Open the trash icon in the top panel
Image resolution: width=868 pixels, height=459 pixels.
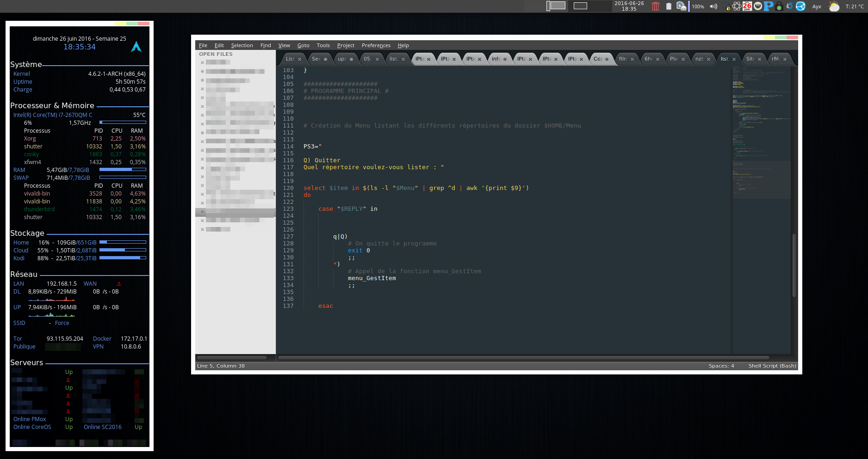(x=655, y=6)
